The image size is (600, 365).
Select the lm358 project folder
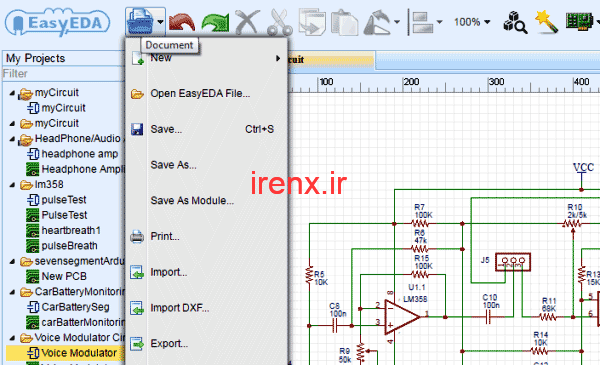[x=49, y=184]
